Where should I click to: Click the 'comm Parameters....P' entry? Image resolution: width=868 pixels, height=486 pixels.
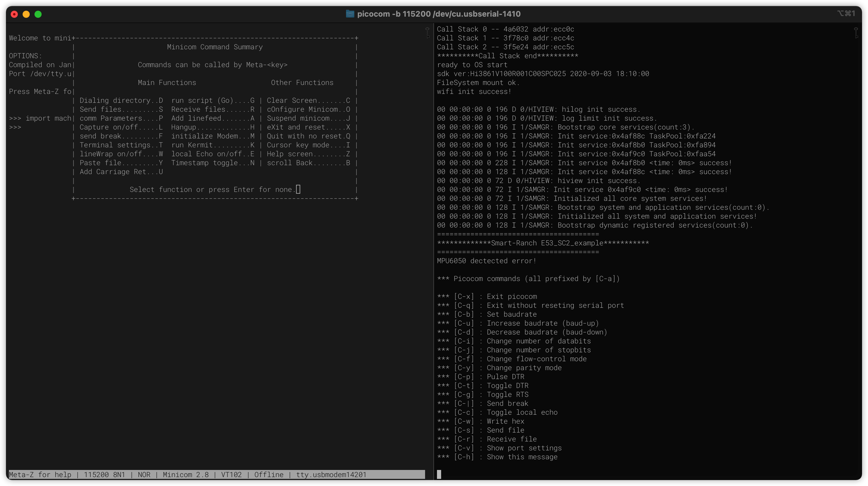coord(121,118)
